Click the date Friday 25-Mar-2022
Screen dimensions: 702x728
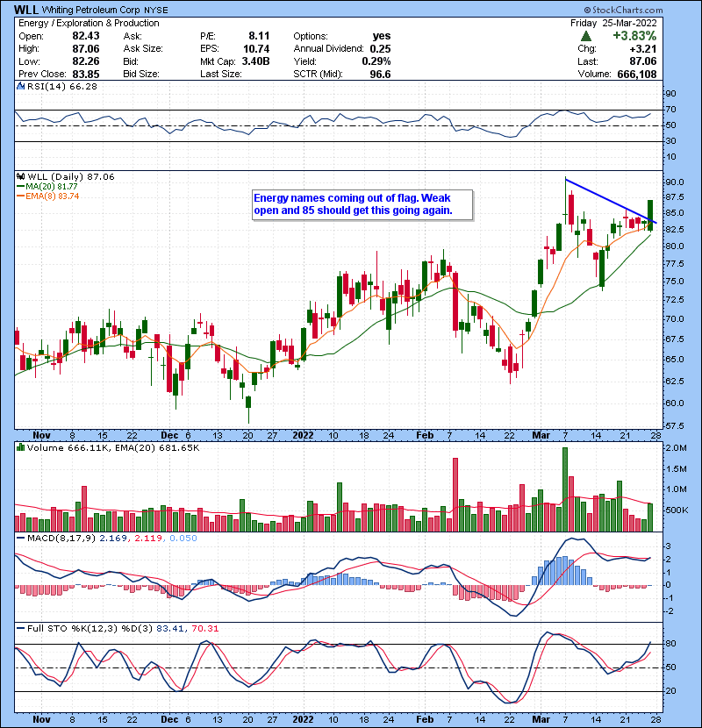(613, 23)
